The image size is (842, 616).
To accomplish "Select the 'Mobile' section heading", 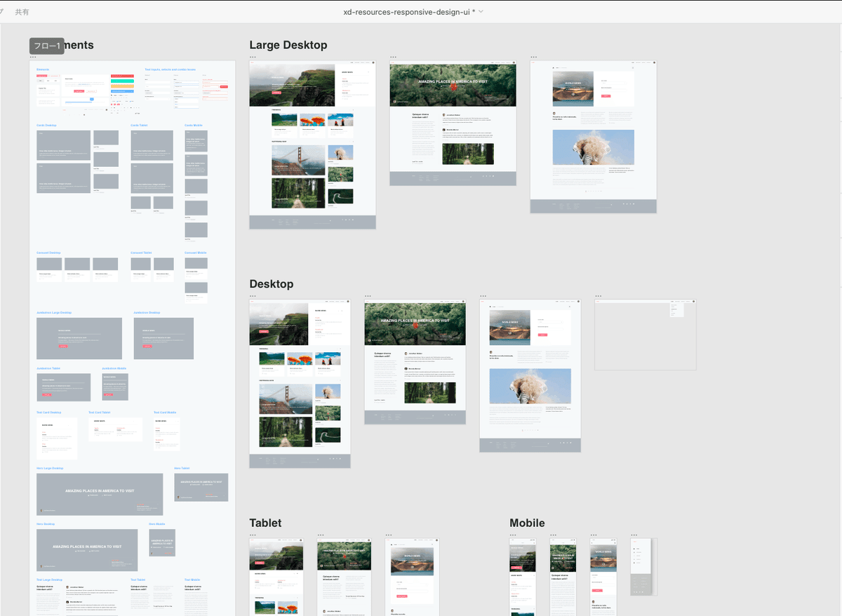I will [x=527, y=523].
